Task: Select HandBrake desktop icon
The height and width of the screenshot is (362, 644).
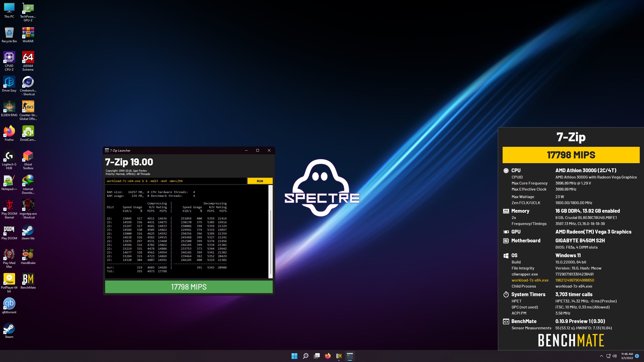Action: [x=28, y=257]
